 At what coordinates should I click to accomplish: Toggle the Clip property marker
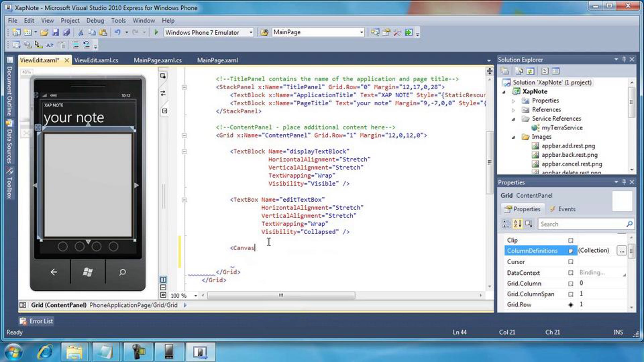(x=571, y=241)
